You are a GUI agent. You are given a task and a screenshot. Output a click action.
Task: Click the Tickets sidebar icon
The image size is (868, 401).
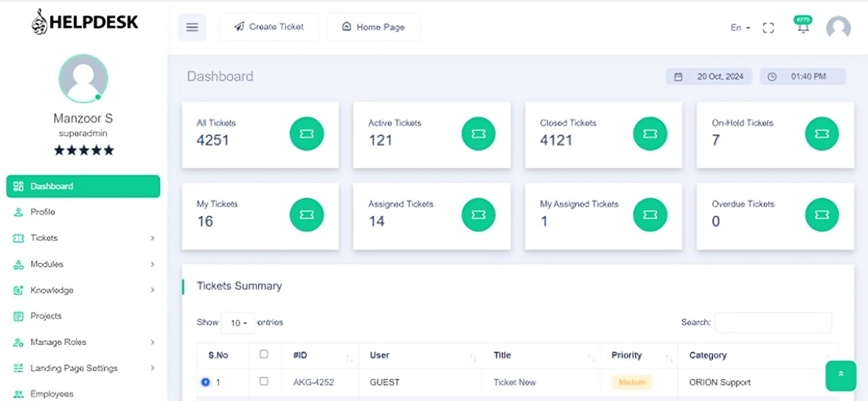(18, 238)
